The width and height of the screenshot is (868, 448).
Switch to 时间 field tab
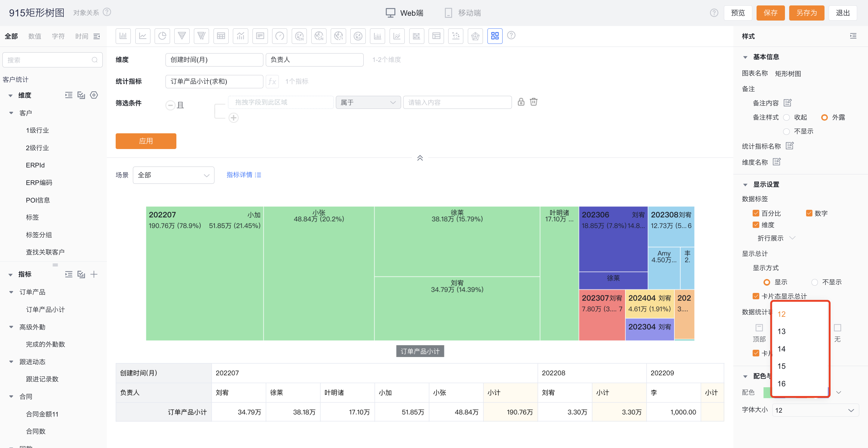tap(82, 36)
